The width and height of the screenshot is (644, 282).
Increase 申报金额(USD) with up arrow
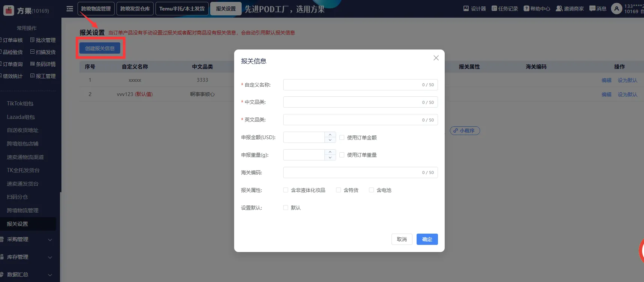pos(330,135)
